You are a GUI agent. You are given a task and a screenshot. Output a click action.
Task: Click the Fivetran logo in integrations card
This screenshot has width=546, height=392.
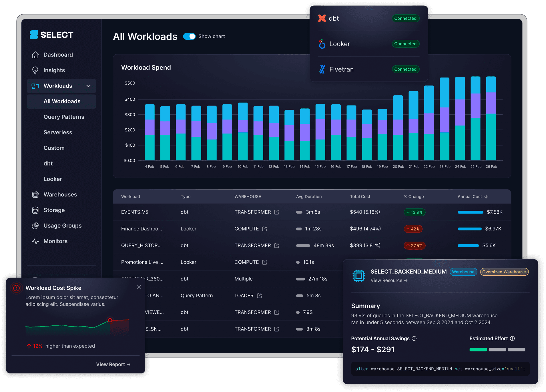point(322,69)
